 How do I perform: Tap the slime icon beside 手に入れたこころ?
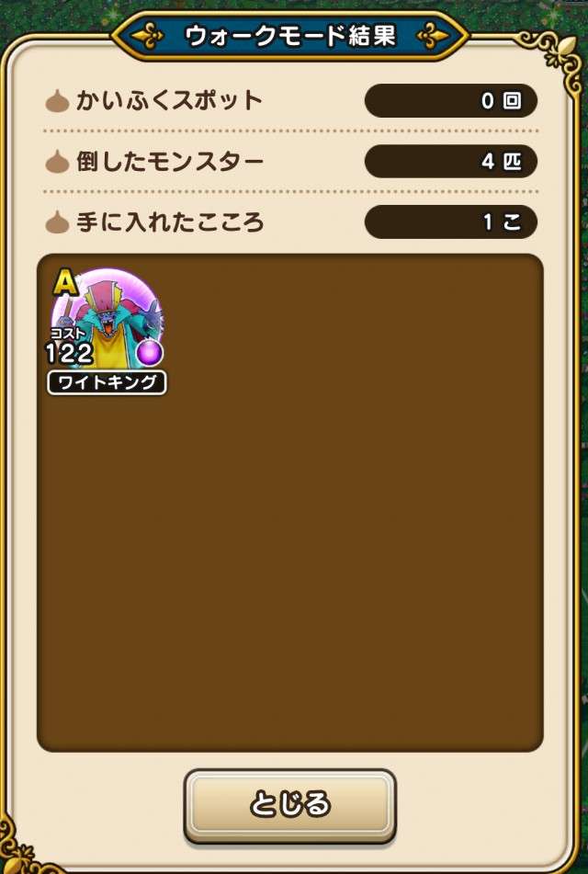click(x=57, y=223)
